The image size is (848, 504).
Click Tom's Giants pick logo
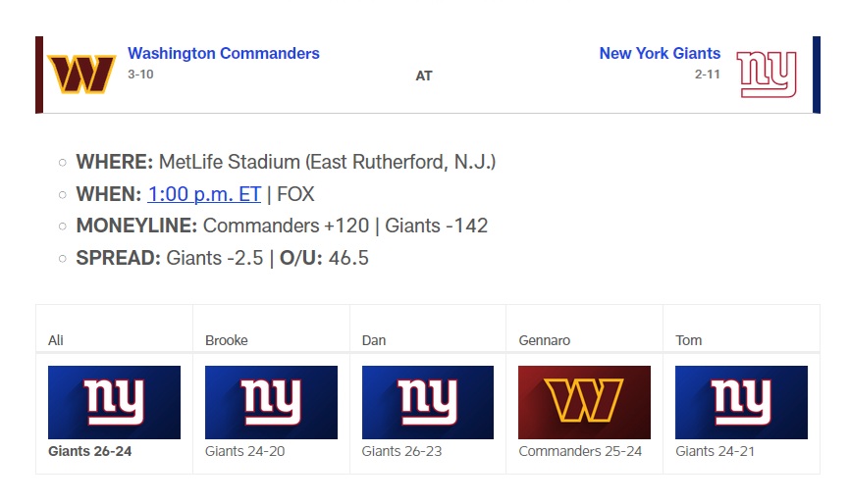coord(741,402)
